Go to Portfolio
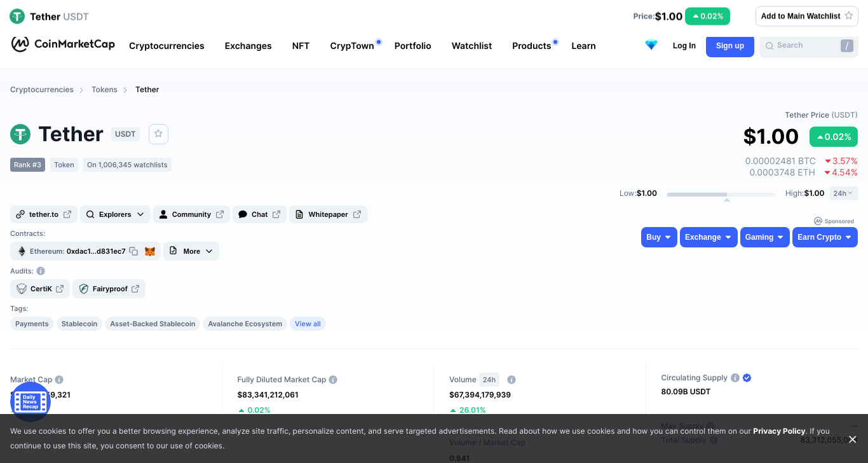The width and height of the screenshot is (868, 463). [412, 46]
